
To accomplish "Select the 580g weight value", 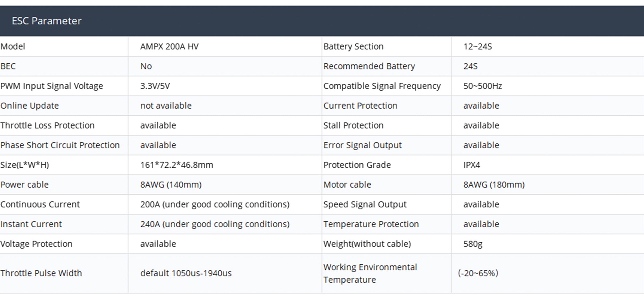I will point(472,244).
